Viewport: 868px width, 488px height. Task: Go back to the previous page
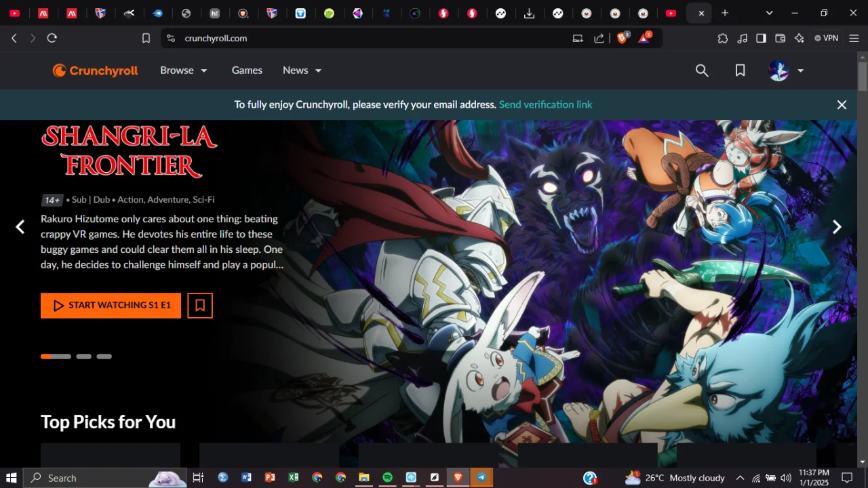pyautogui.click(x=14, y=39)
